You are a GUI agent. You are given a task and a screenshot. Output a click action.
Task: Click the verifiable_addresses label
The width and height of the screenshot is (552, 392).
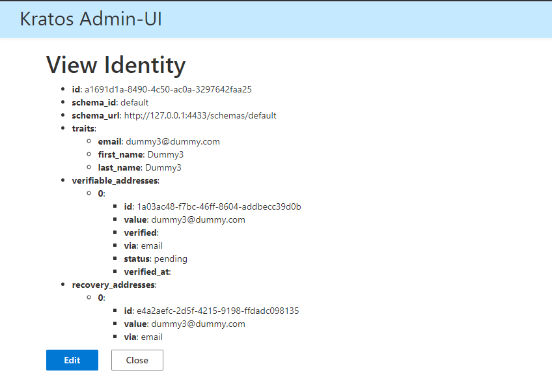[x=115, y=180]
